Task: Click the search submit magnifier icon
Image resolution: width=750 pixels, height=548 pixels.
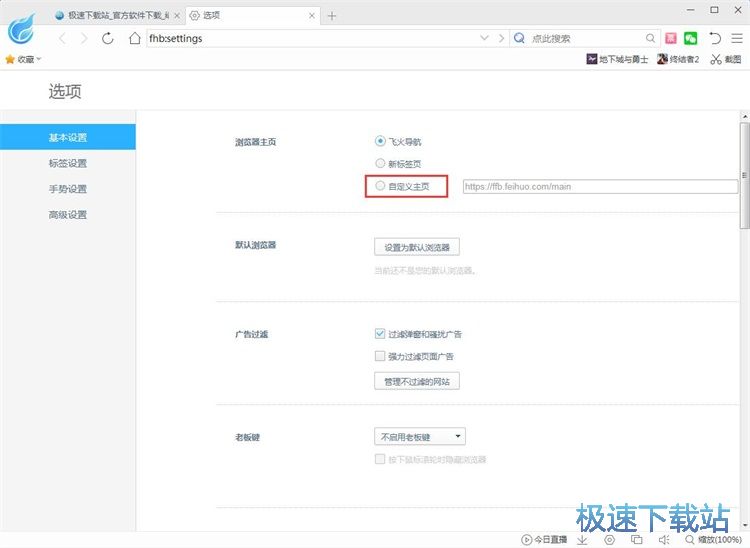Action: tap(650, 38)
